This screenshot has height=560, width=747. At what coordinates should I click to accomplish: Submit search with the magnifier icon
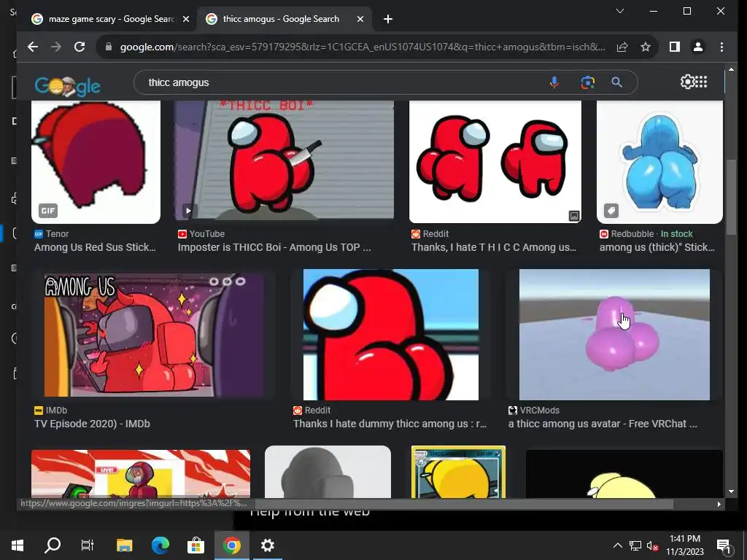(617, 82)
